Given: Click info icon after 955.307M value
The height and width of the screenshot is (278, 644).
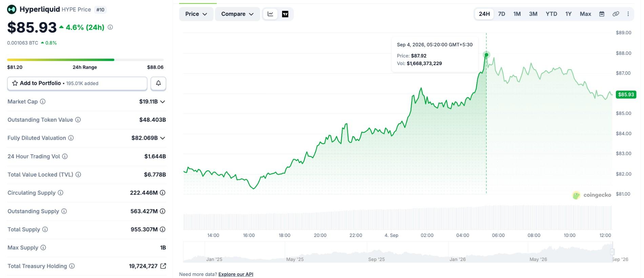Looking at the screenshot, I should 163,229.
